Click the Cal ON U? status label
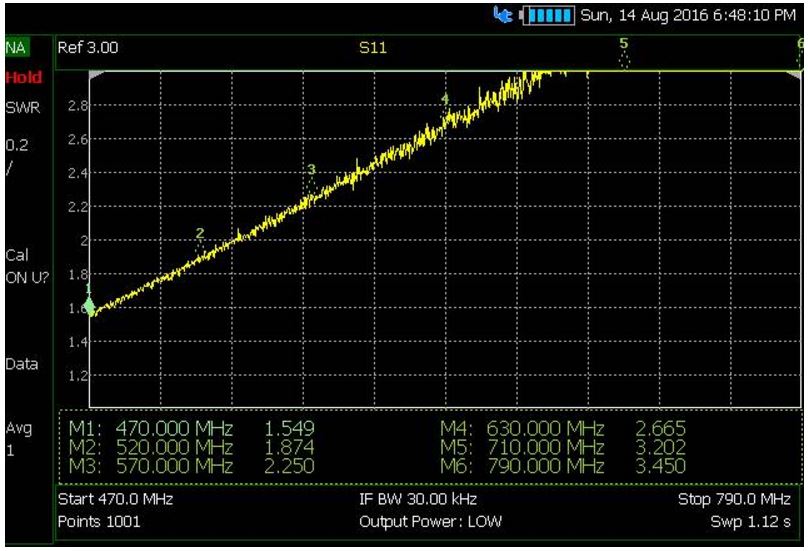The height and width of the screenshot is (551, 808). (27, 266)
